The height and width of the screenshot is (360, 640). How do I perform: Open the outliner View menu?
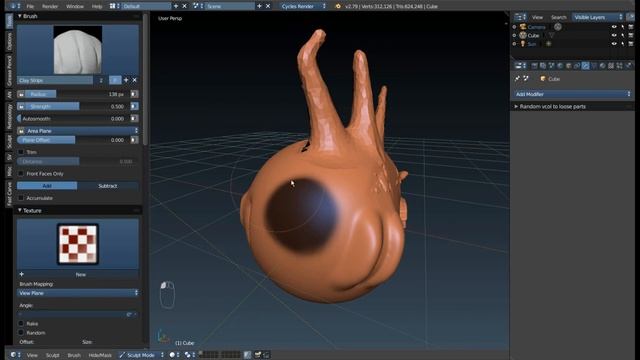(x=537, y=17)
